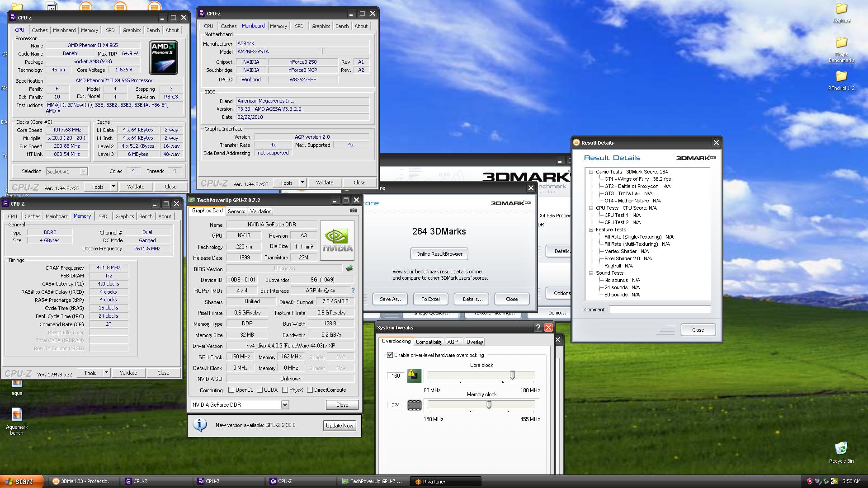Open Tools dropdown arrow in CPU-Z Mainboard window
868x488 pixels.
[x=302, y=183]
